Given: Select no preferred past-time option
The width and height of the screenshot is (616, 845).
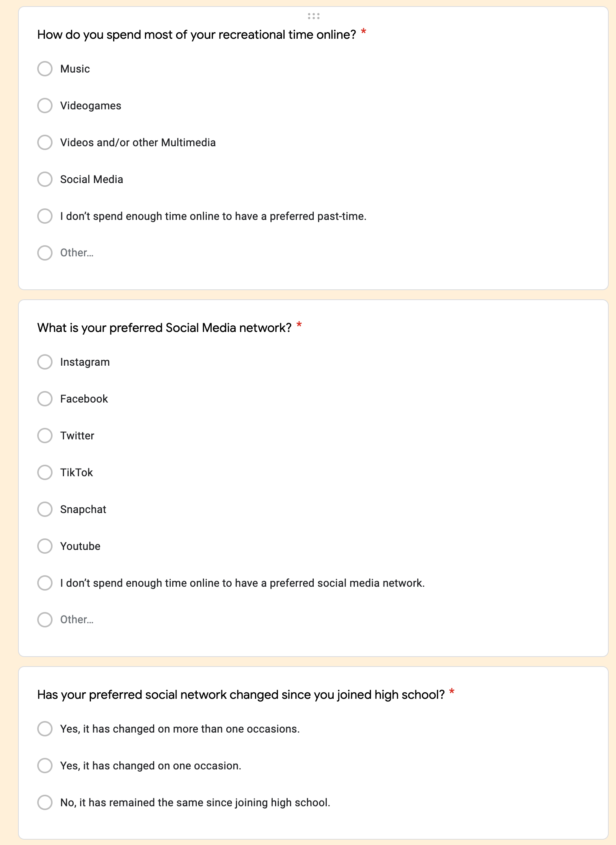Looking at the screenshot, I should pyautogui.click(x=45, y=216).
